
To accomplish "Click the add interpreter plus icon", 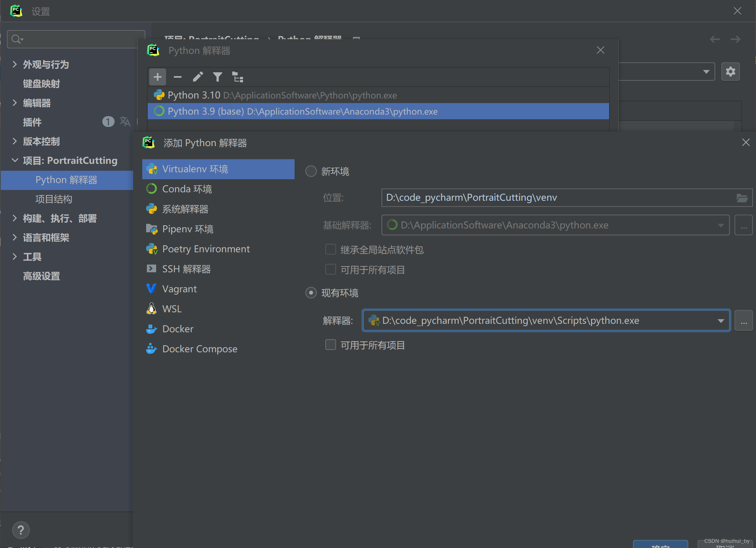I will [158, 77].
